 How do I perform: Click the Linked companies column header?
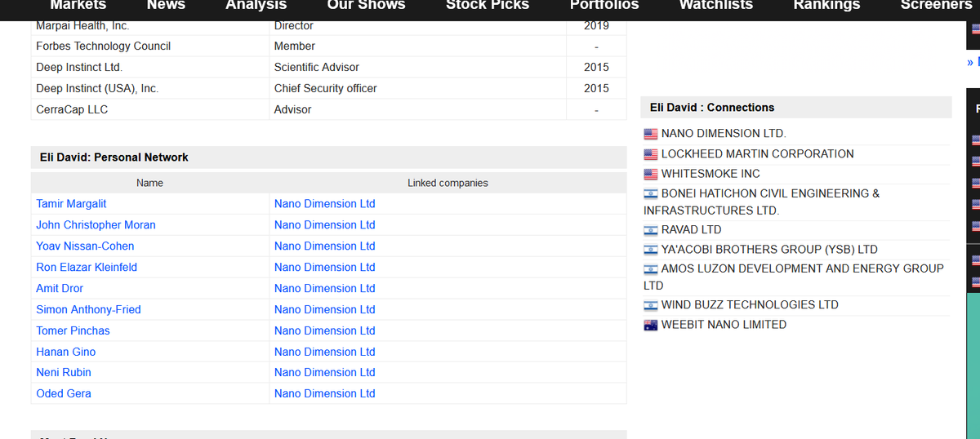(448, 183)
